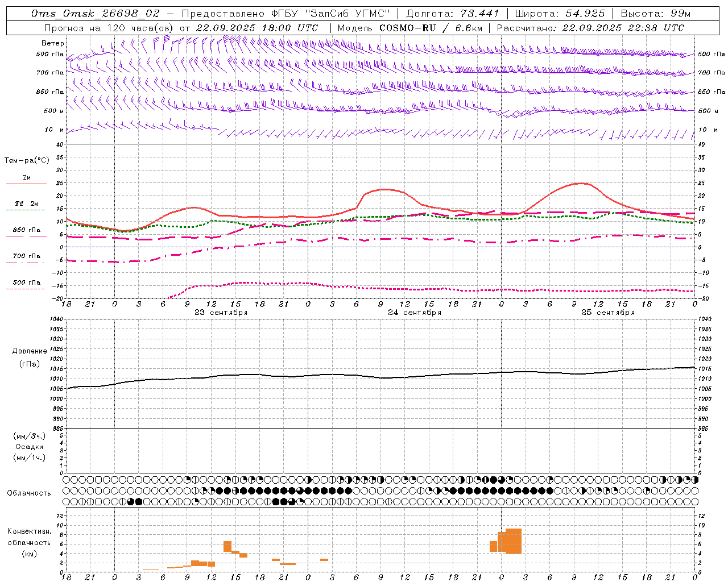728x582 pixels.
Task: Click the Давление panel label
Action: [x=30, y=351]
